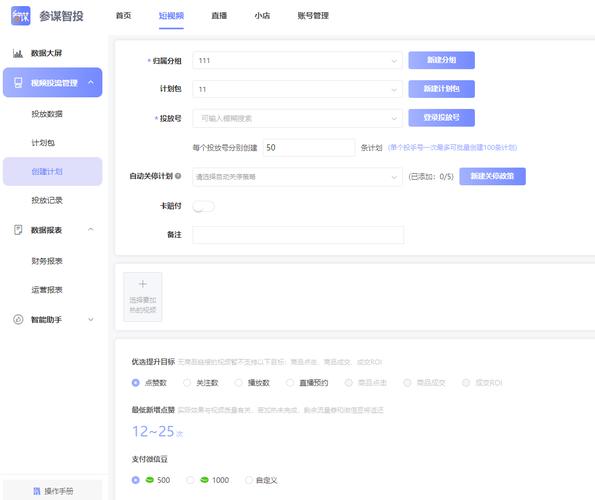Click the 参谋智投 logo icon

20,16
